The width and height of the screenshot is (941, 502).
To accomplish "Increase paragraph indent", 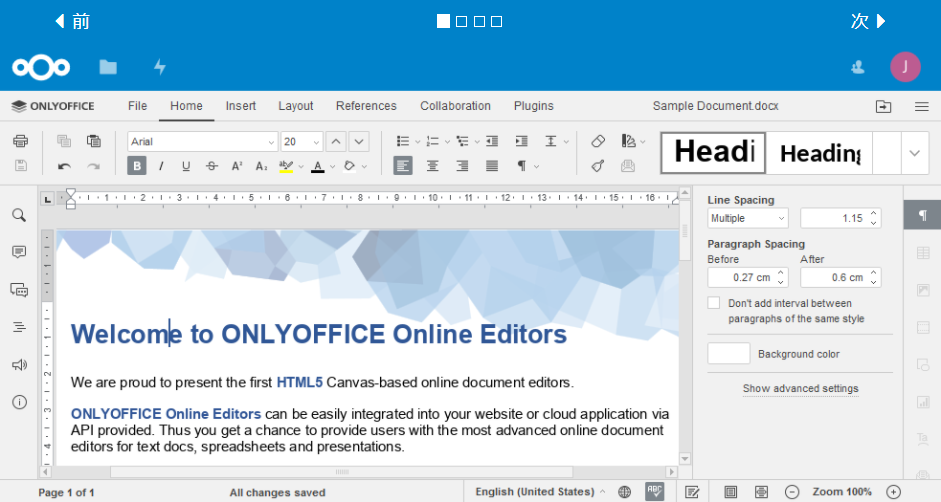I will pyautogui.click(x=522, y=141).
